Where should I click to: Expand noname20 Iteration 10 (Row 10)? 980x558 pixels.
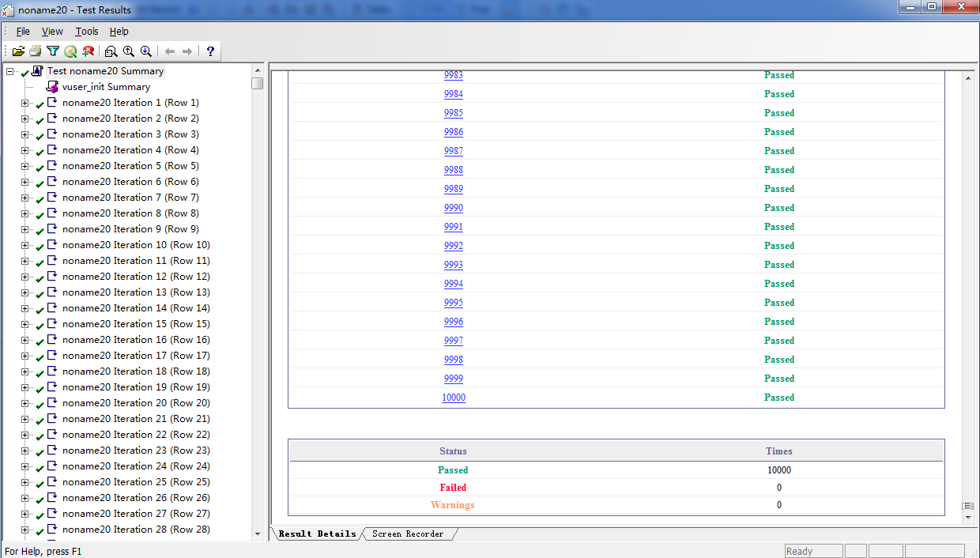click(25, 245)
